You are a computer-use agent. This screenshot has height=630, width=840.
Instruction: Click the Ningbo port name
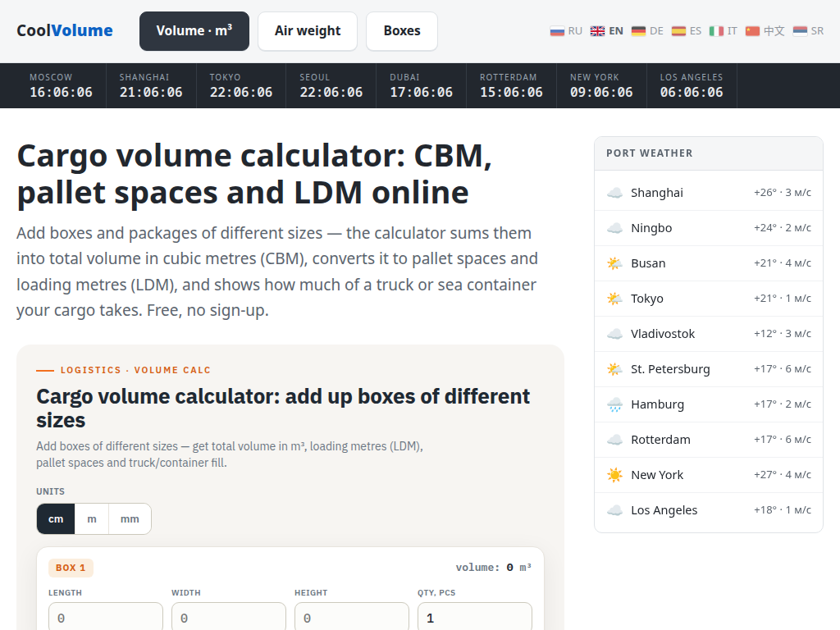click(651, 228)
